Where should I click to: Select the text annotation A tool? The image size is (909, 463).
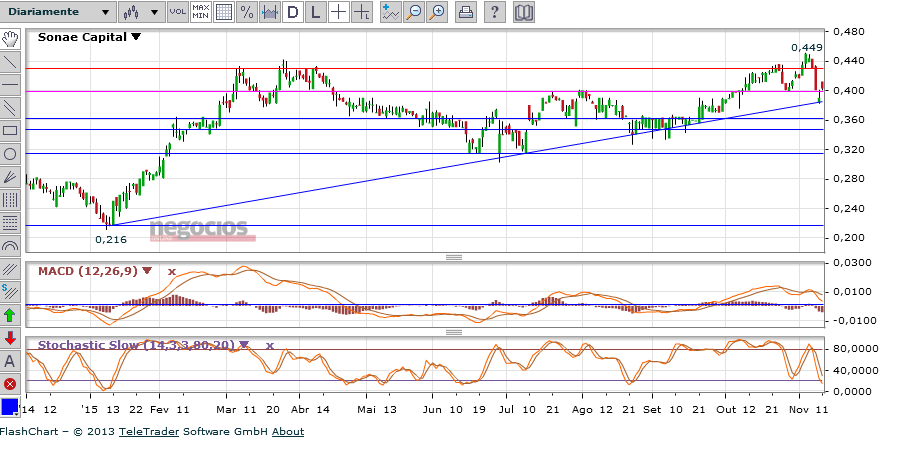click(x=10, y=360)
